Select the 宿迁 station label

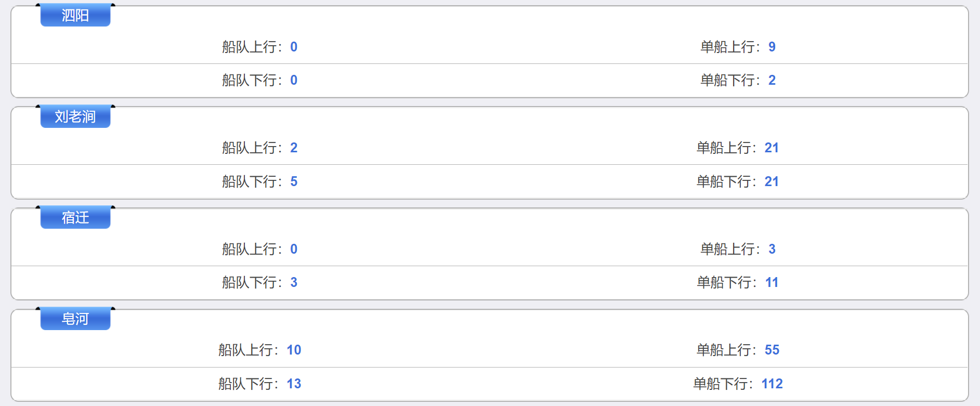click(x=75, y=217)
